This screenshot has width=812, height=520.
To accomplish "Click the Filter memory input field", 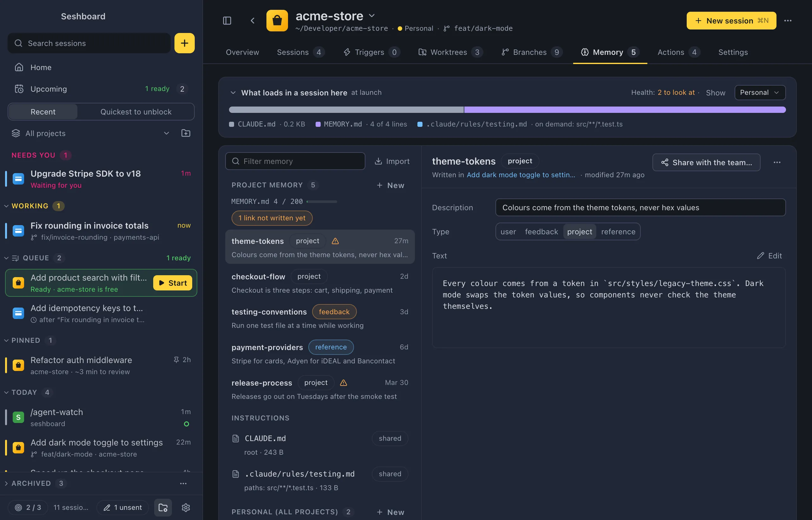I will (x=295, y=161).
